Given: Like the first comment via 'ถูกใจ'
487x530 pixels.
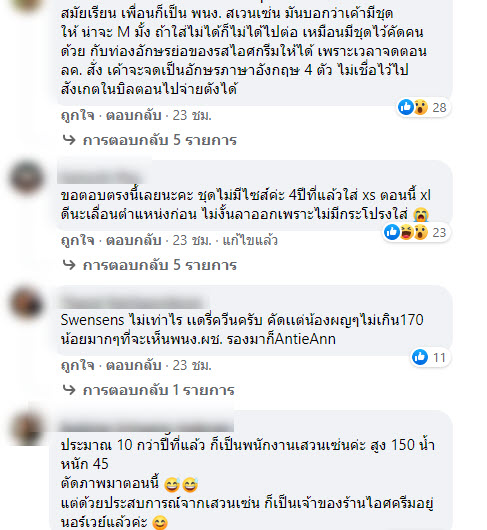Looking at the screenshot, I should tap(77, 116).
